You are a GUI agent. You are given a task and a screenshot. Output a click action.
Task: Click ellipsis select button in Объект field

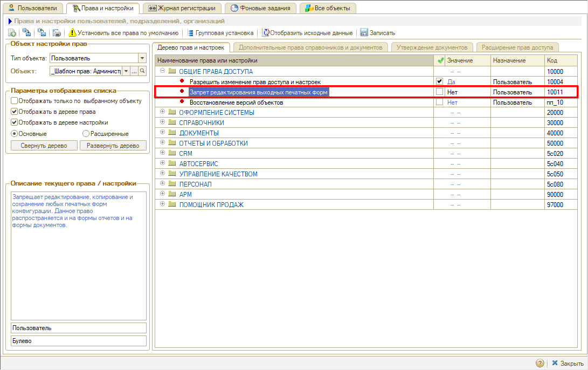click(134, 71)
